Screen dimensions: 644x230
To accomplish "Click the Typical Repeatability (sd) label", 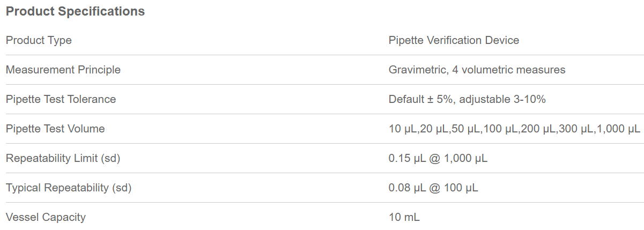I will click(x=68, y=188).
